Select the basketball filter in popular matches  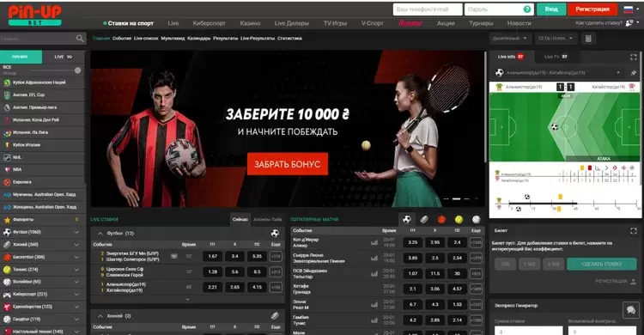[x=441, y=220]
